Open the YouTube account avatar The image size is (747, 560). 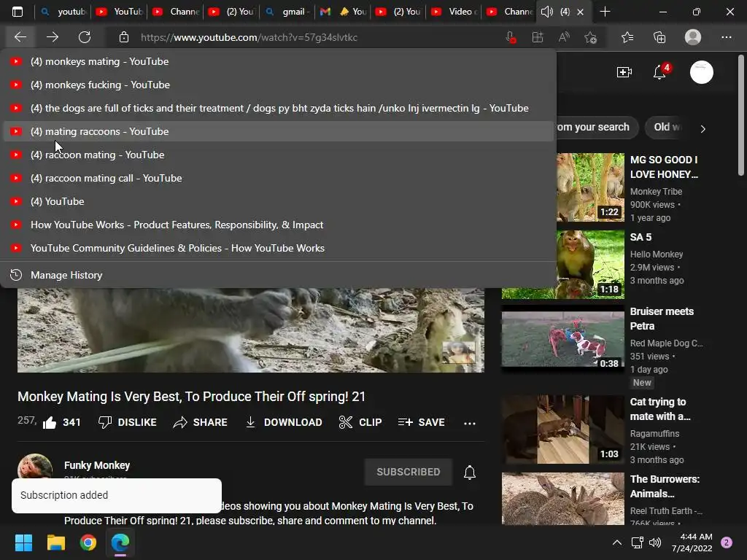[x=701, y=72]
